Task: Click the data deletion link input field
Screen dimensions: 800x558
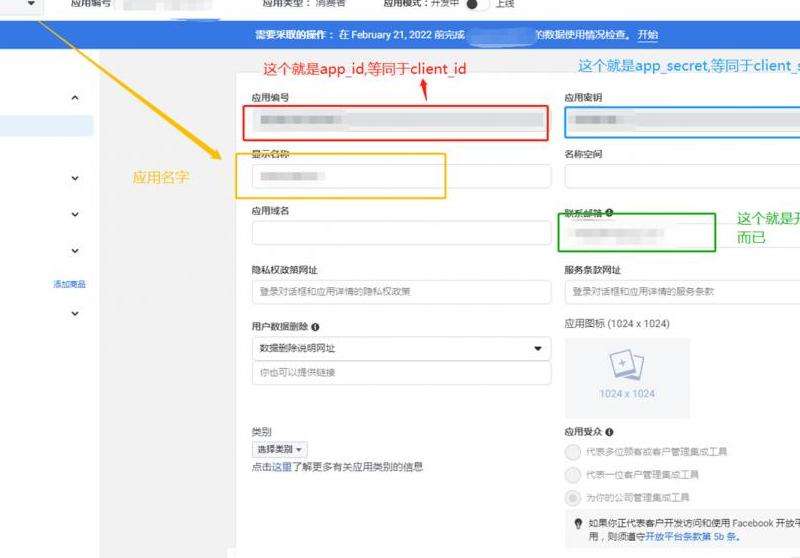Action: (x=402, y=373)
